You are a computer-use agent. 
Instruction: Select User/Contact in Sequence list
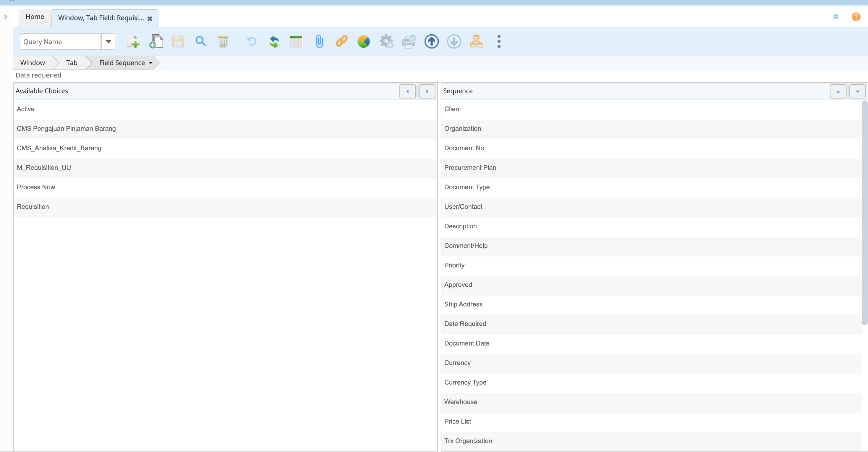coord(651,207)
